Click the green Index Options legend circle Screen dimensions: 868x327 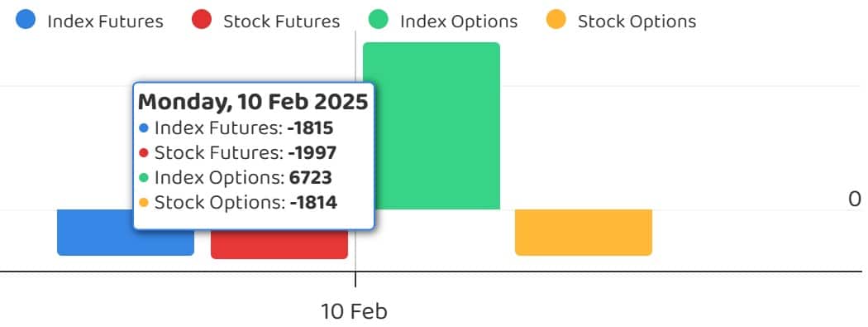379,20
